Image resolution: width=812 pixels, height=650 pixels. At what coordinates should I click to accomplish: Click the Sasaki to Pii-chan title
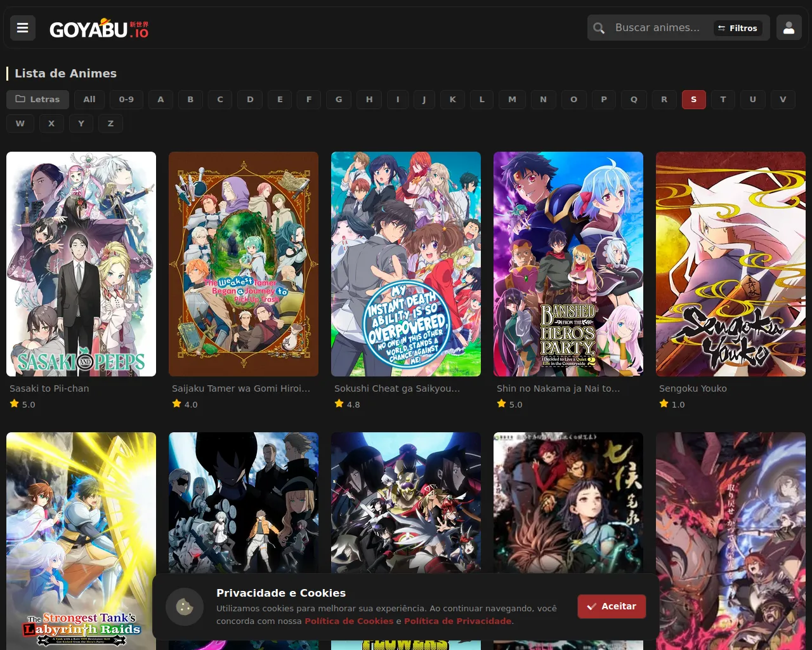click(49, 388)
